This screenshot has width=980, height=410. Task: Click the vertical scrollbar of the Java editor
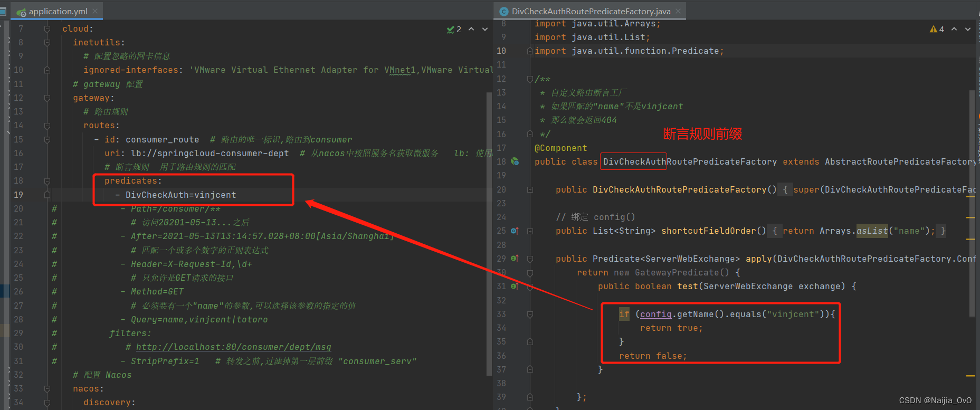(x=972, y=203)
